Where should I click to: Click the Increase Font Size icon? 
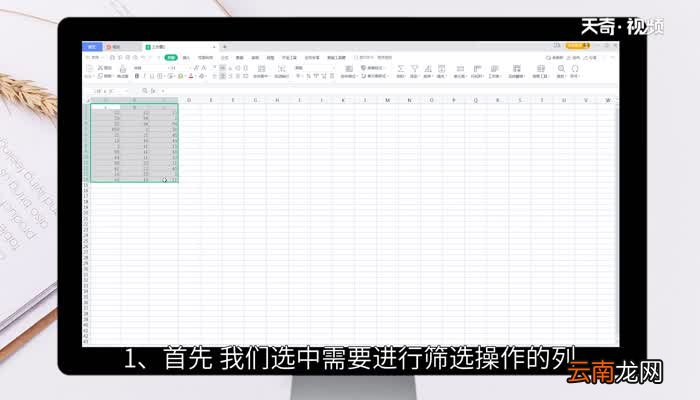click(x=196, y=67)
